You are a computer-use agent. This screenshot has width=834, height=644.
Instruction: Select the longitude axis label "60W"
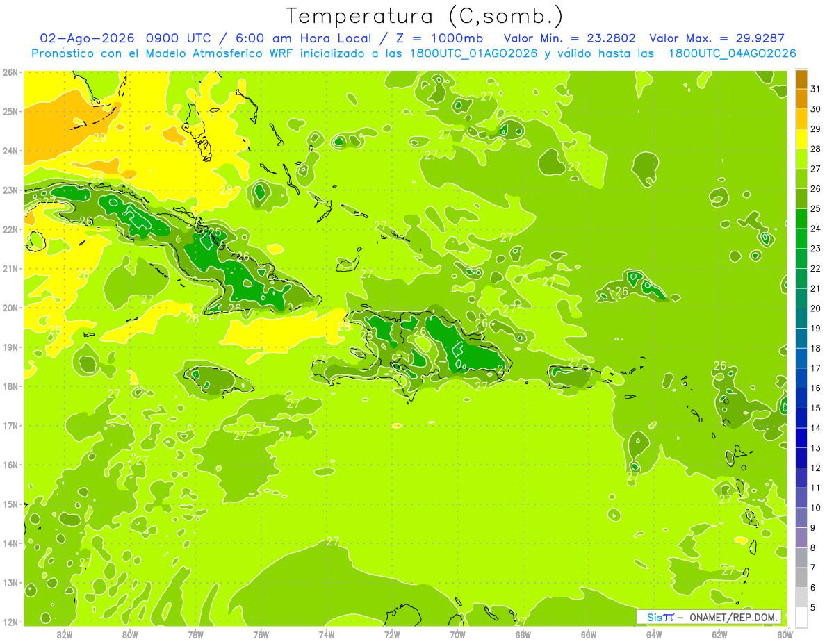click(785, 634)
